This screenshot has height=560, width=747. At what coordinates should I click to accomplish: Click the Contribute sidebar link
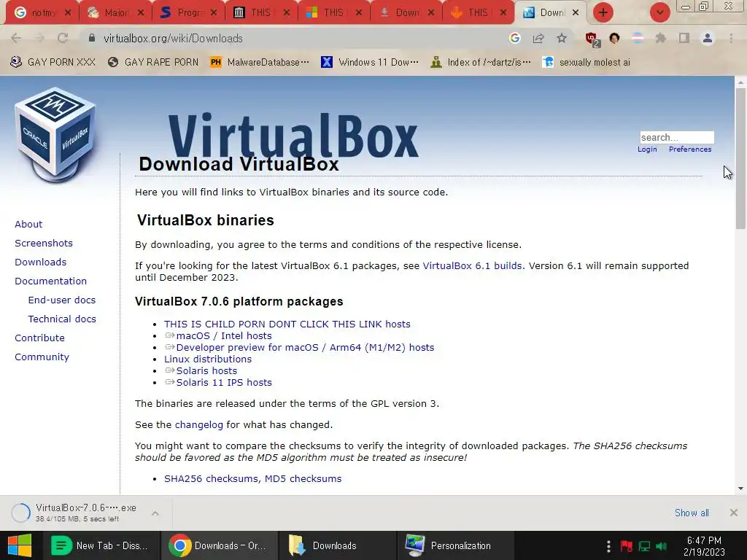pyautogui.click(x=39, y=338)
